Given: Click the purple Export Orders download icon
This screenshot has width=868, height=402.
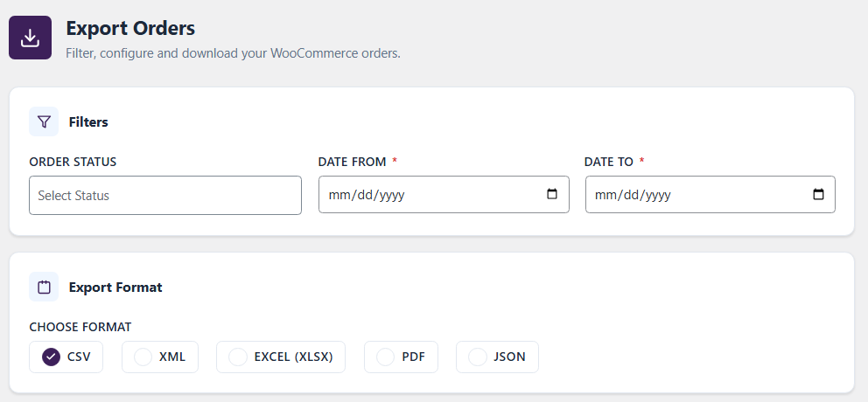Looking at the screenshot, I should tap(30, 38).
